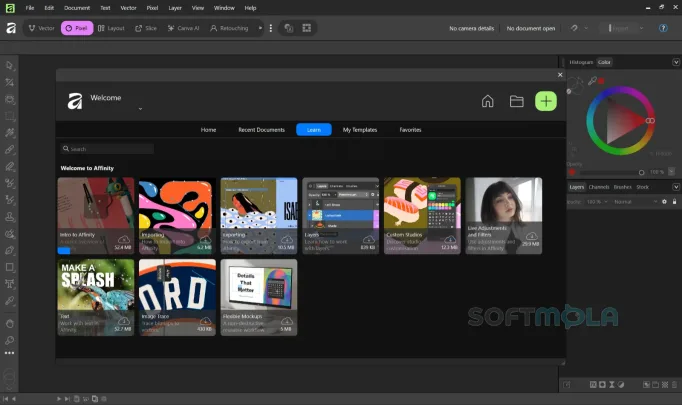Select the Rectangular Marquee tool

point(10,116)
